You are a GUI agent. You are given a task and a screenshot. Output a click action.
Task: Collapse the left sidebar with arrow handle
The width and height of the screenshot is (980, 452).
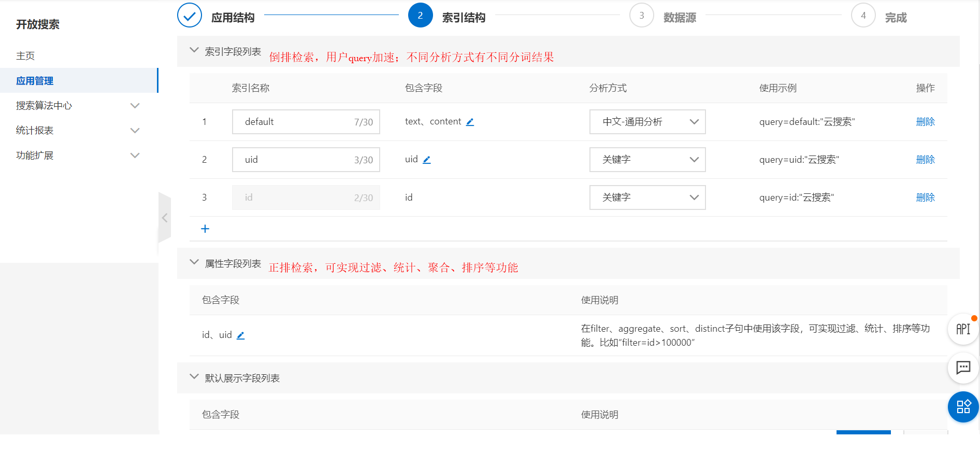(165, 218)
